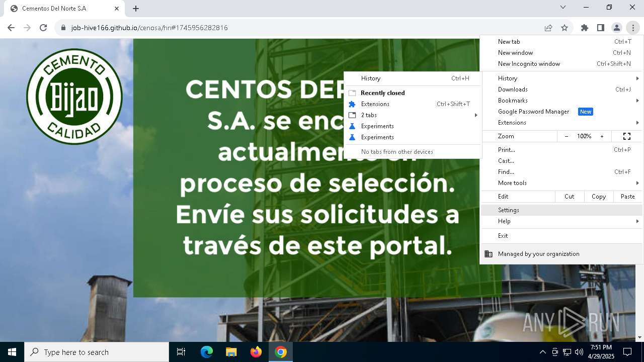
Task: Reload the current page
Action: 43,28
